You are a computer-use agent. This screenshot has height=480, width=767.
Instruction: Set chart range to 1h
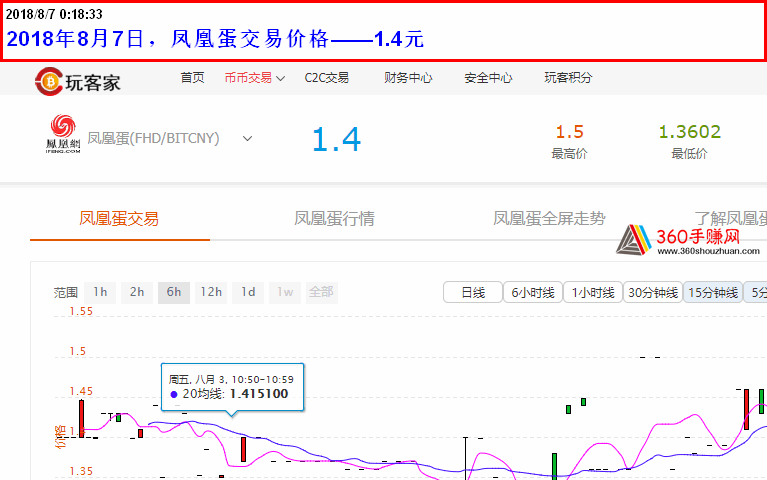coord(100,293)
